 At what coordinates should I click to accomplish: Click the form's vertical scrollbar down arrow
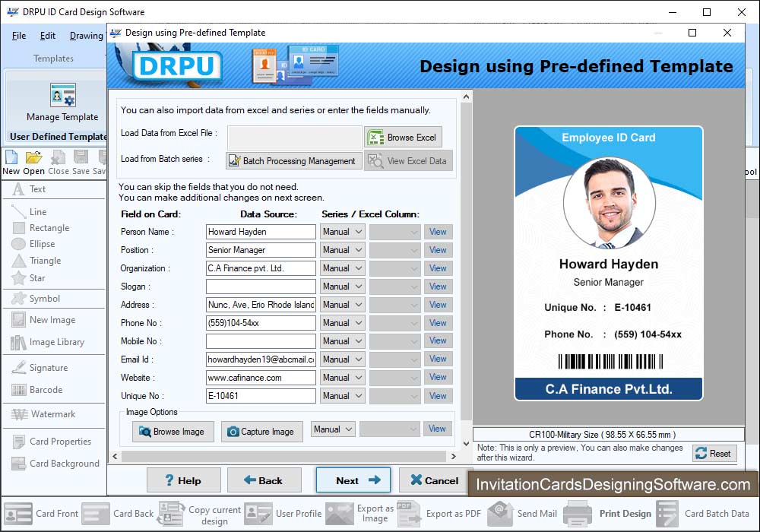(466, 443)
